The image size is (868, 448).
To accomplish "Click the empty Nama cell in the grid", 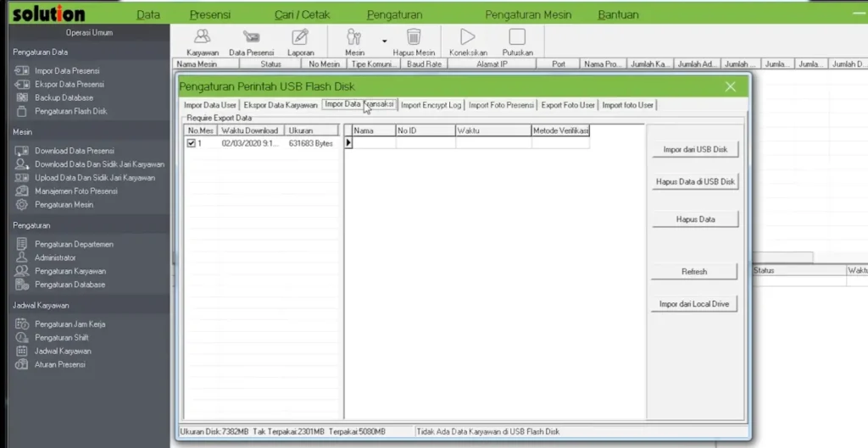I will tap(373, 143).
